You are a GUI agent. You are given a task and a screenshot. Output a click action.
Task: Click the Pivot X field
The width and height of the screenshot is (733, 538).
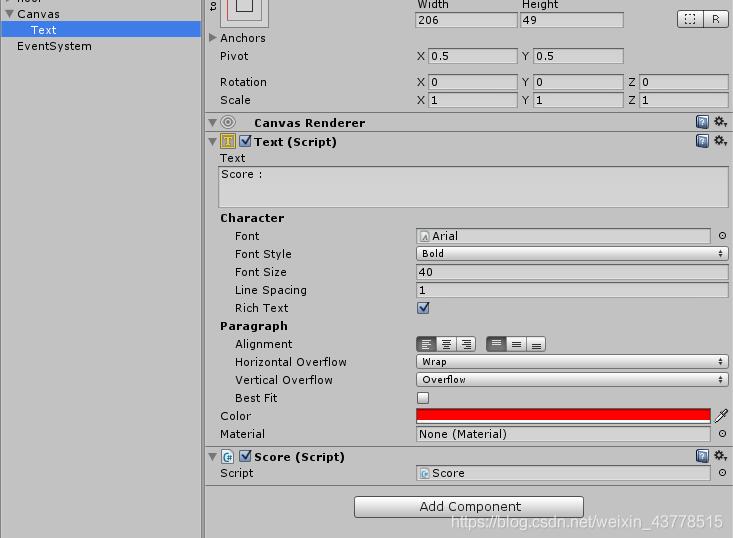pos(473,56)
